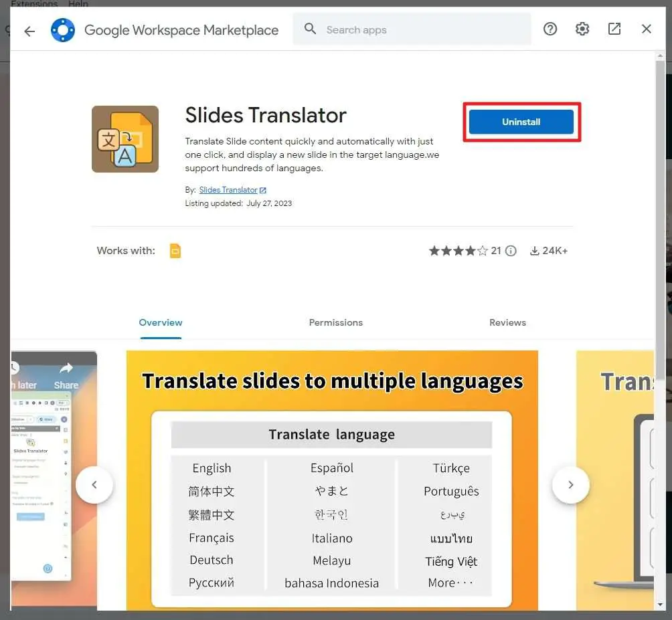Switch to the Permissions tab
The width and height of the screenshot is (672, 620).
click(335, 322)
